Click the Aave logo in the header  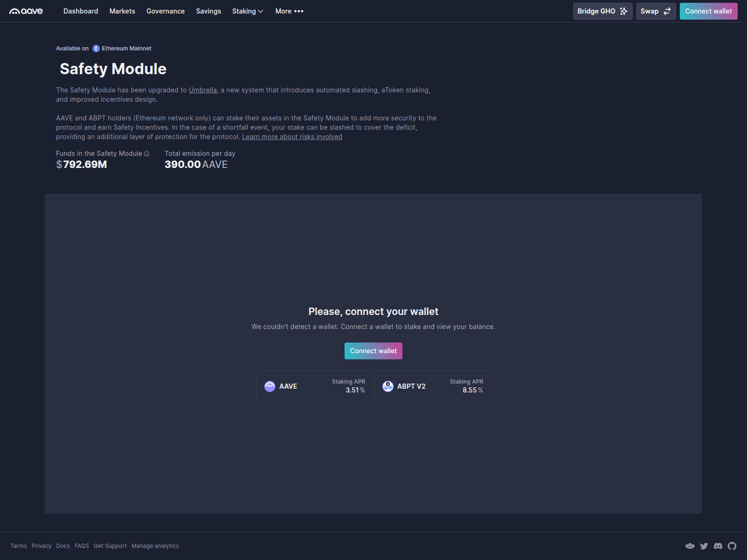[26, 11]
